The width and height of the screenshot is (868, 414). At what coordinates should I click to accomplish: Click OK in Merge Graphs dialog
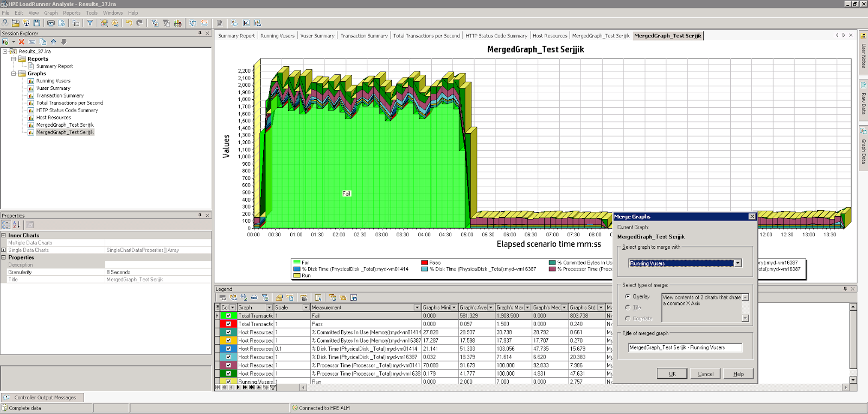[672, 374]
